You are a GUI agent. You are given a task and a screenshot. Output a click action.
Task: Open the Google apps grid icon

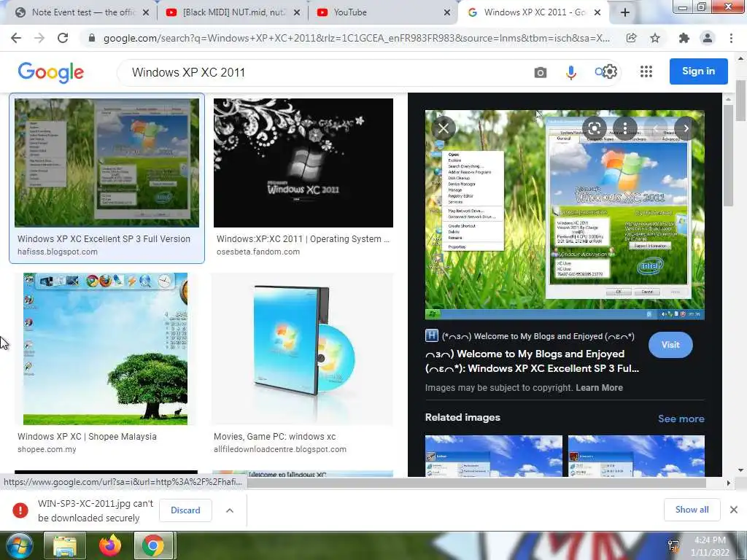[x=646, y=72]
